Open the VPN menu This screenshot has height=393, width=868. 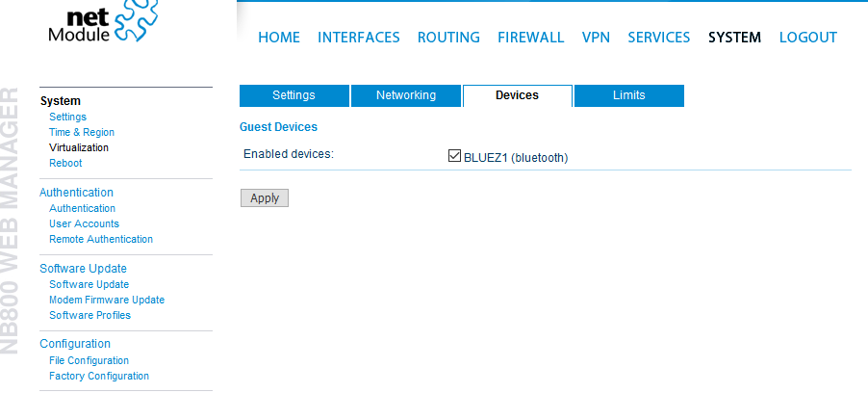point(596,38)
